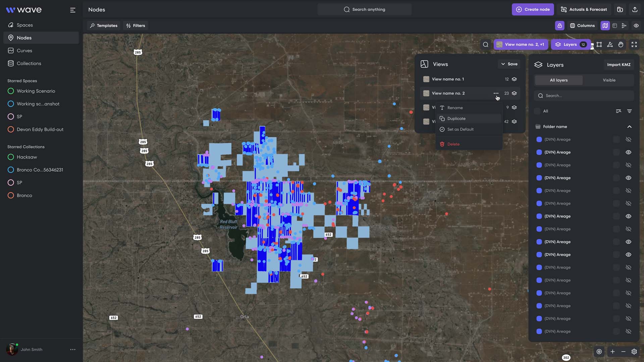The height and width of the screenshot is (362, 644).
Task: Select the map hand pan tool
Action: 621,45
